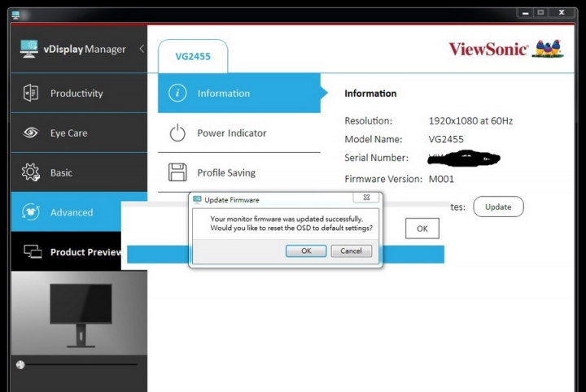The height and width of the screenshot is (392, 586).
Task: Click the Basic gear icon
Action: click(31, 172)
